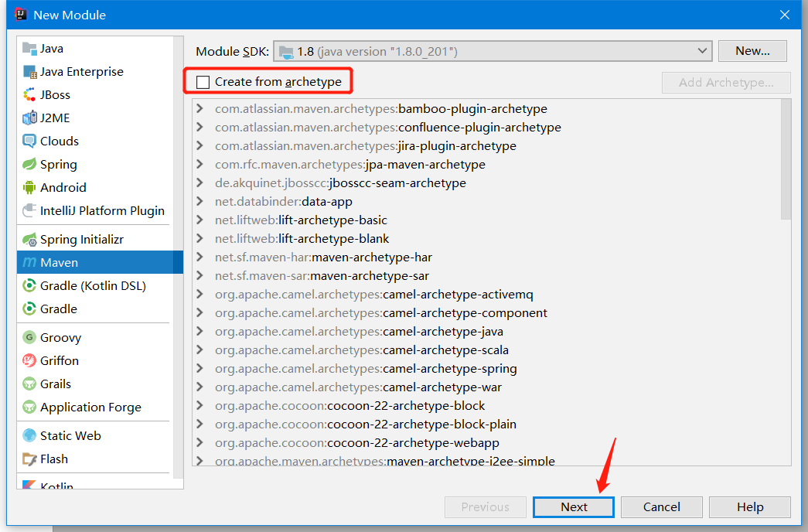Click the Gradle (Kotlin DSL) icon
Image resolution: width=808 pixels, height=532 pixels.
29,286
